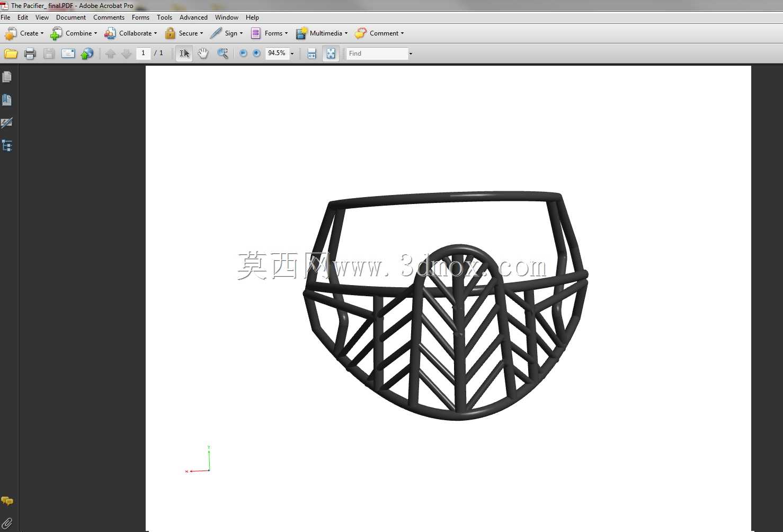Screen dimensions: 783x532
Task: Open the Bookmarks panel in sidebar
Action: point(7,100)
